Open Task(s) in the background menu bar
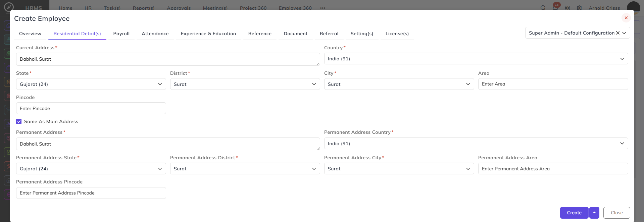Viewport: 644px width, 222px height. 112,8
